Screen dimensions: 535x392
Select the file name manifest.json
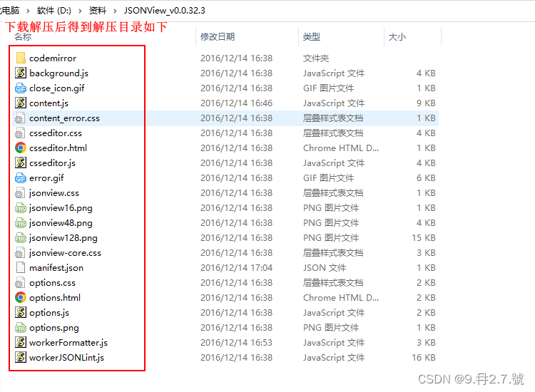click(56, 268)
